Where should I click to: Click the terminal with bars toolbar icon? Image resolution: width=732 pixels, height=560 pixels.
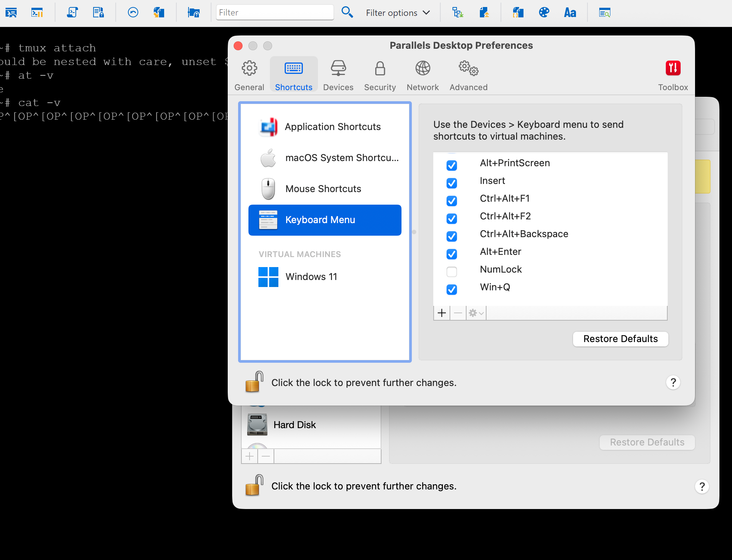point(37,13)
